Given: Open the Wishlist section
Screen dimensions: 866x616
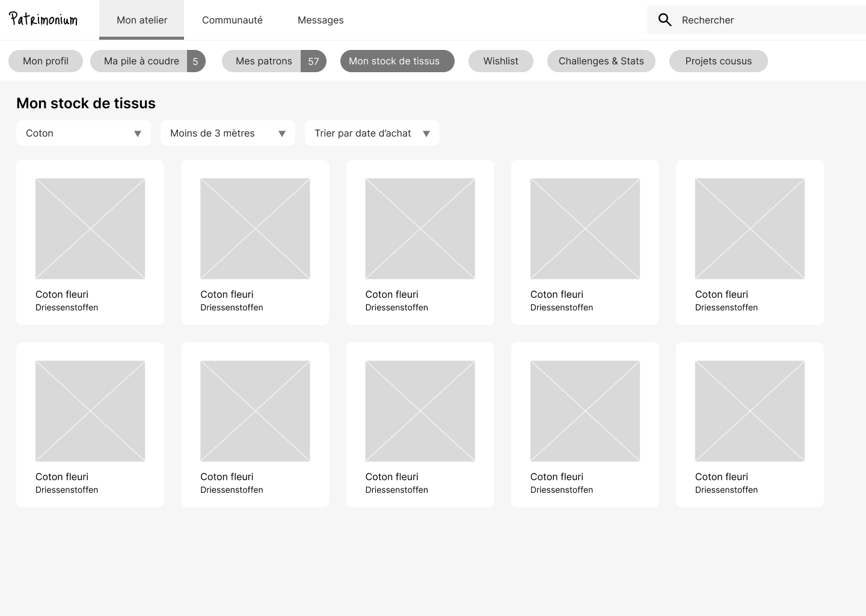Looking at the screenshot, I should pos(500,61).
